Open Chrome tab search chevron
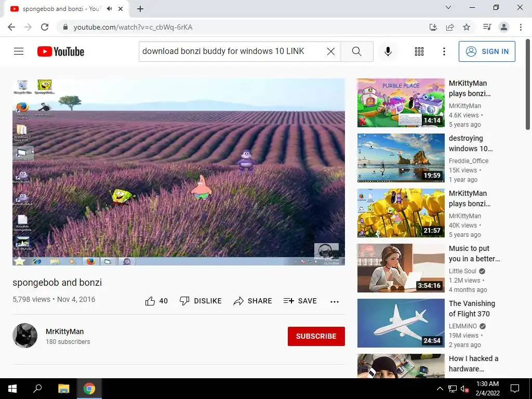The image size is (532, 399). tap(448, 7)
